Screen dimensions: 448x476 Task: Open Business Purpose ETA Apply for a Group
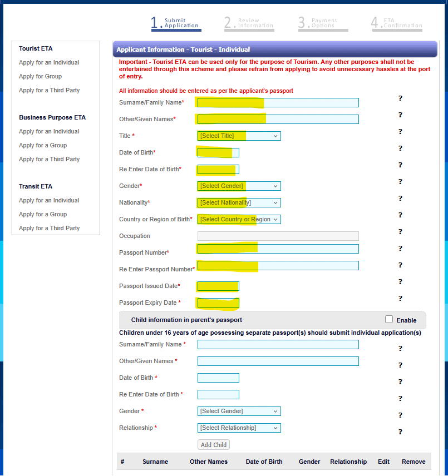[x=43, y=145]
